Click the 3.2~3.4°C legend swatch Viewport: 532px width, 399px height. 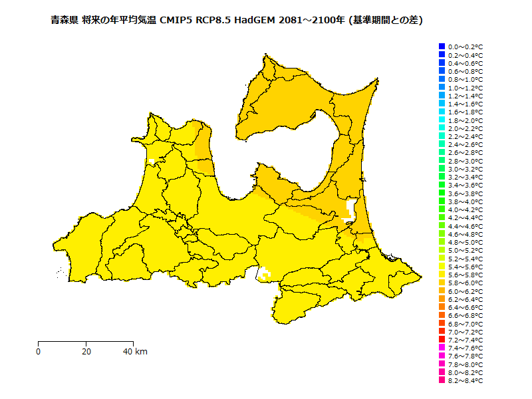442,176
